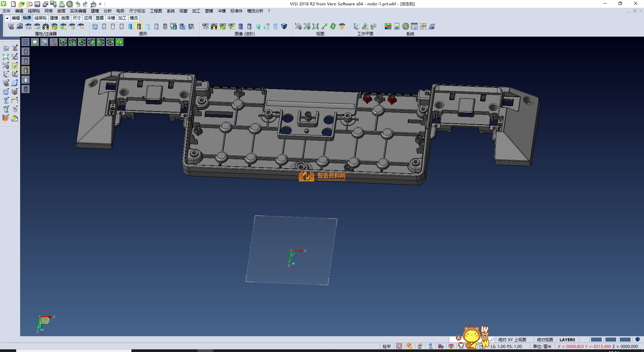Open the viewport menu list button
Image resolution: width=644 pixels, height=352 pixels.
(25, 42)
